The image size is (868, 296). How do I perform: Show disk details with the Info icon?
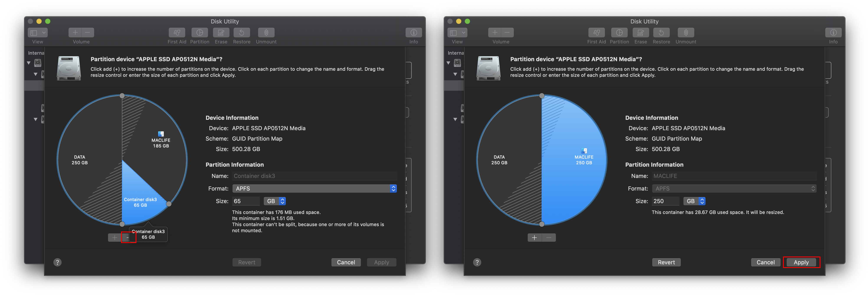coord(413,33)
